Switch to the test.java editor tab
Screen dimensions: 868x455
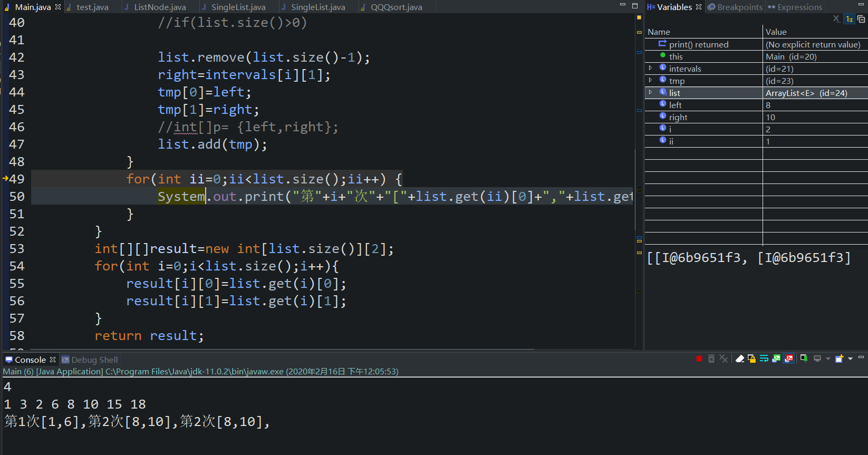(92, 7)
